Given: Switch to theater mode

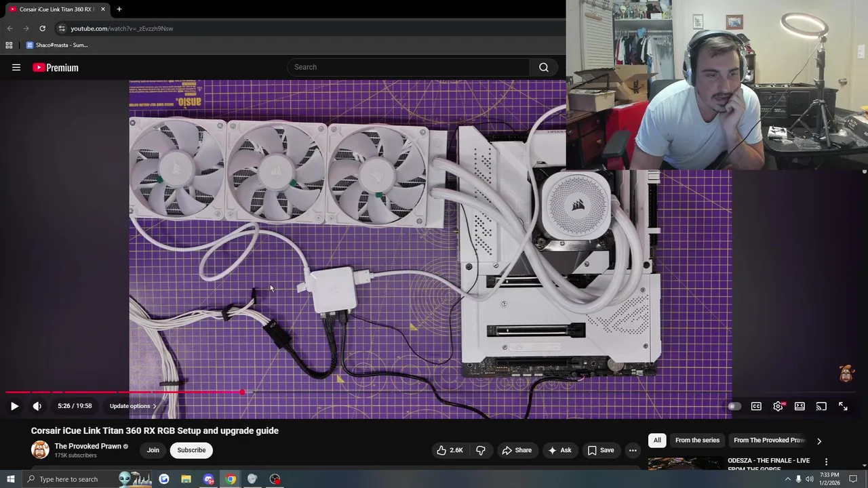Looking at the screenshot, I should pos(800,406).
